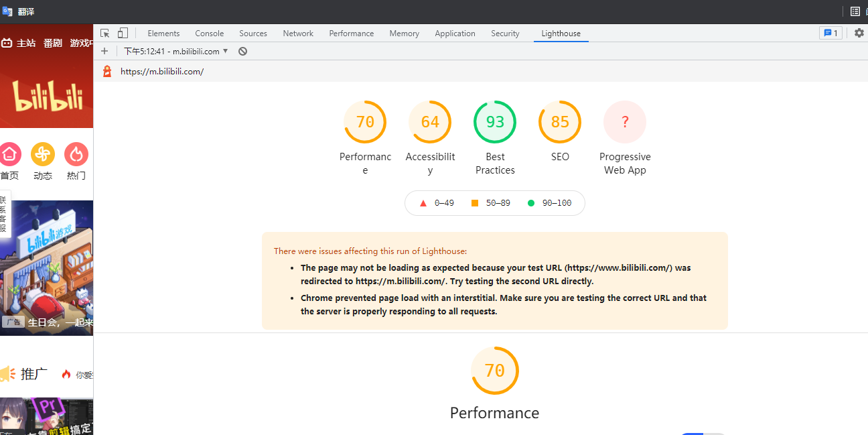Open DevTools settings gear

click(859, 33)
